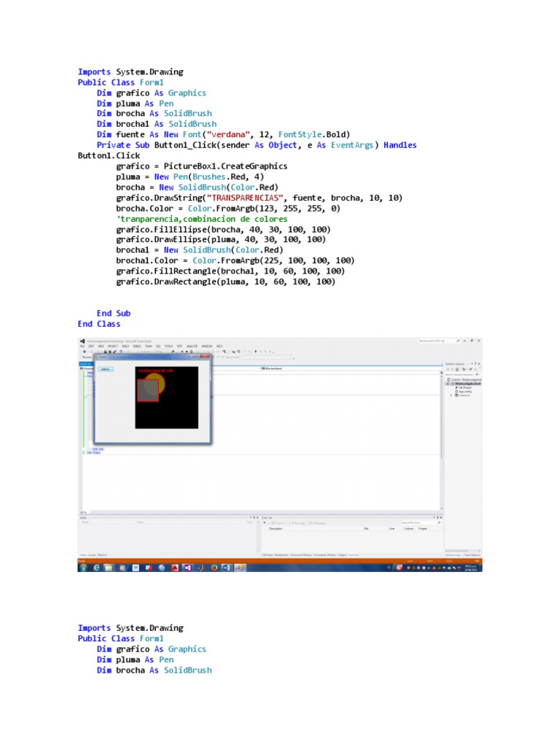Open the EDIT menu
The width and height of the screenshot is (560, 747).
(90, 347)
